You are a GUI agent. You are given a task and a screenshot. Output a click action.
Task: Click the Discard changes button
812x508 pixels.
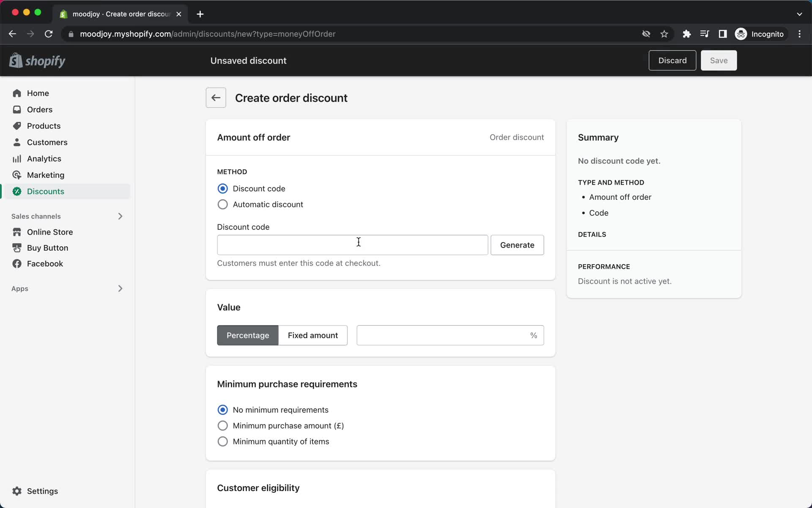click(x=672, y=60)
